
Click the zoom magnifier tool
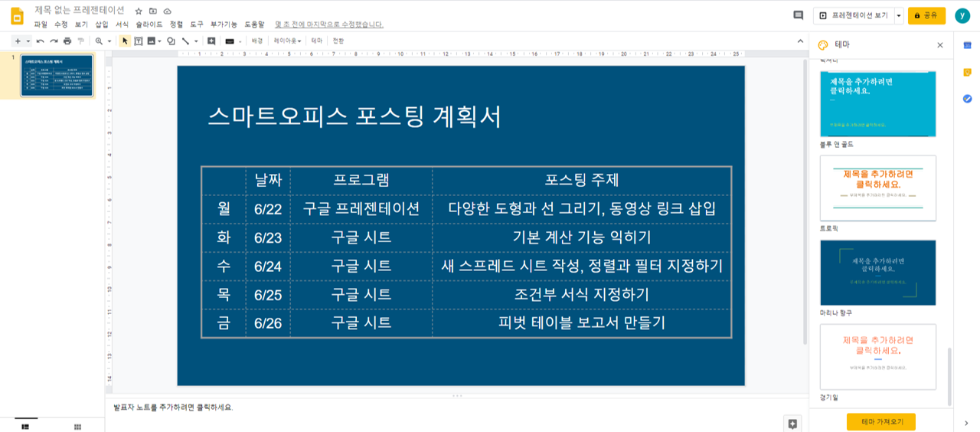pos(99,41)
